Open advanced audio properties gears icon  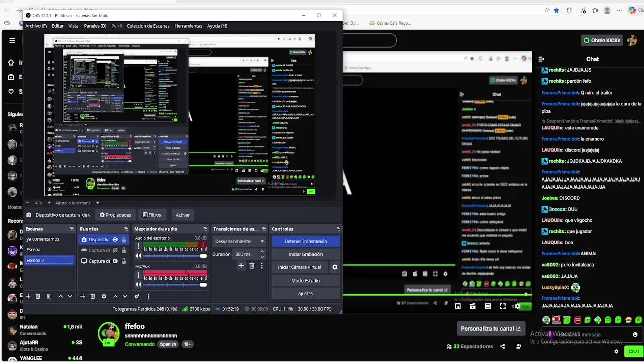click(137, 296)
